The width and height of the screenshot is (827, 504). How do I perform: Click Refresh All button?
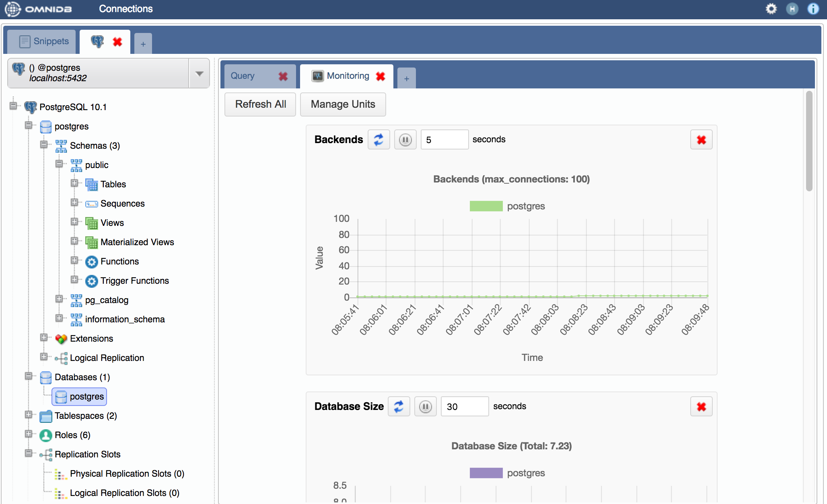pos(261,104)
